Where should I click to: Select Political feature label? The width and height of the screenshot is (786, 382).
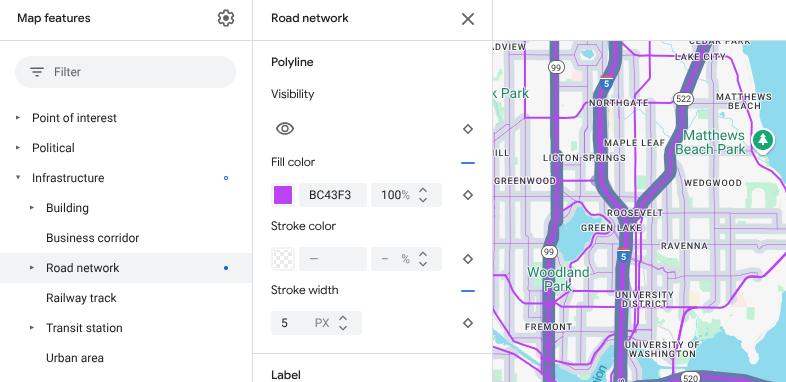[x=53, y=148]
